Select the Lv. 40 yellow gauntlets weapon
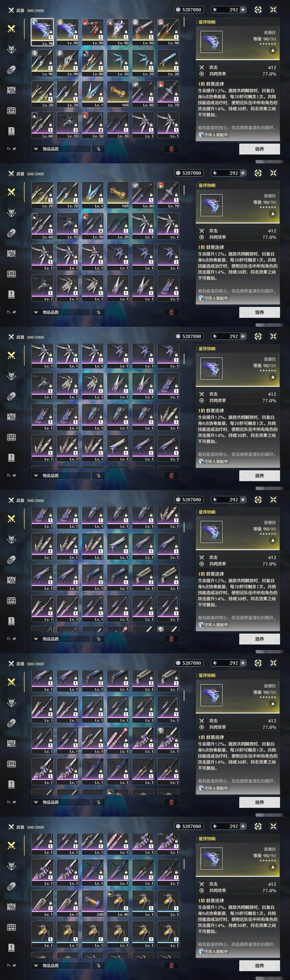Screen dimensions: 290x980 tap(118, 903)
